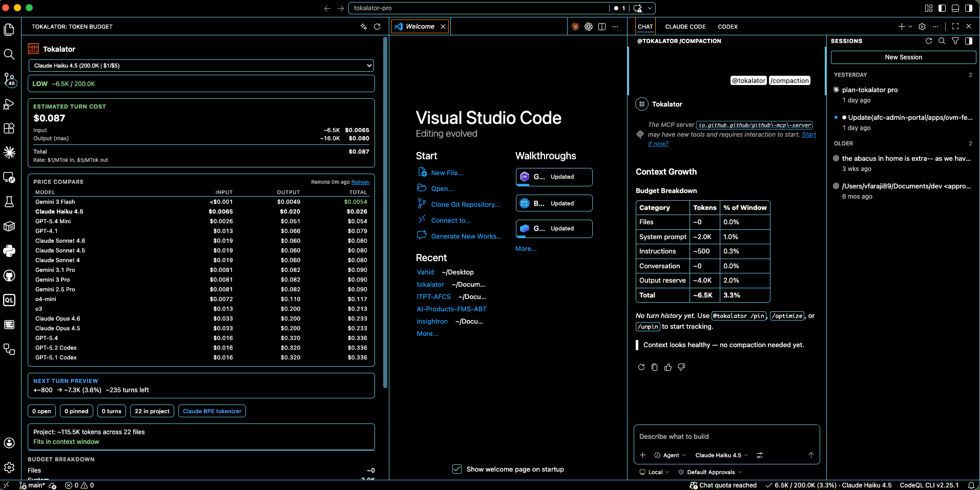Screen dimensions: 980x490
Task: Open the Explorer view in activity bar
Action: pos(9,30)
